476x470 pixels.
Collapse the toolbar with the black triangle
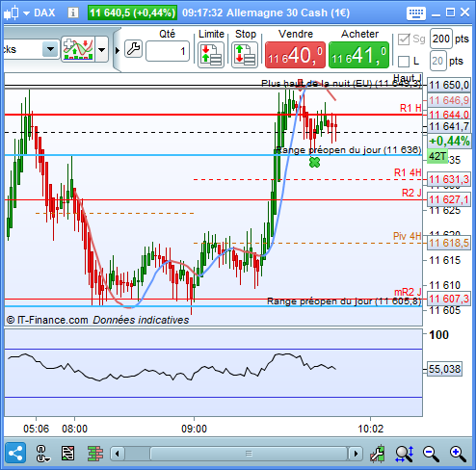[118, 50]
